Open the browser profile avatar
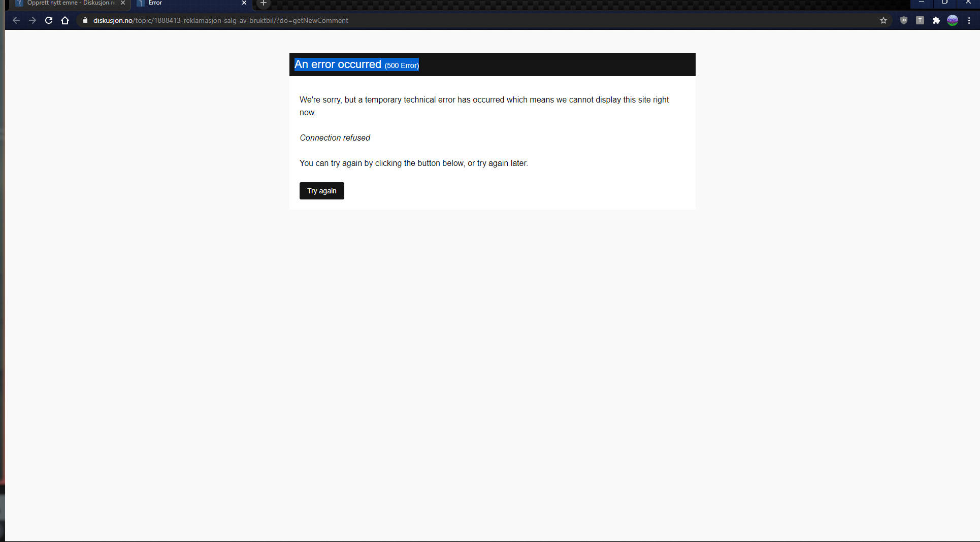Viewport: 980px width, 542px height. pyautogui.click(x=953, y=20)
